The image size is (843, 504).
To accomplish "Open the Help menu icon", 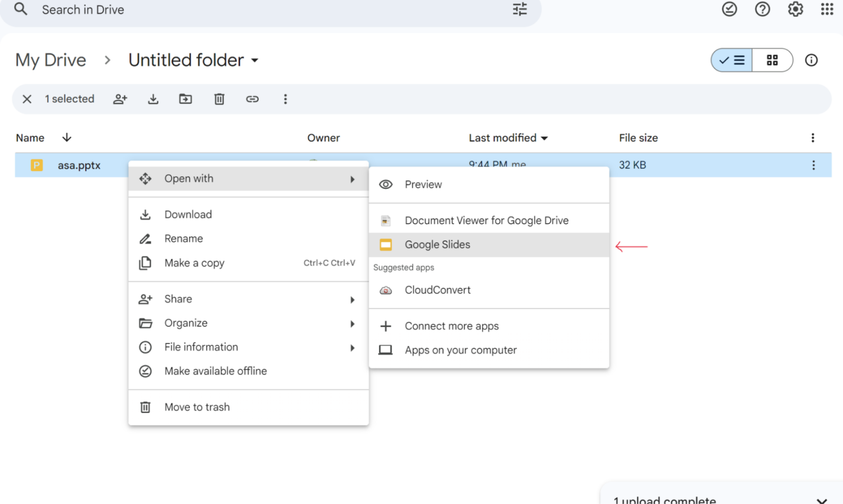I will pos(762,9).
